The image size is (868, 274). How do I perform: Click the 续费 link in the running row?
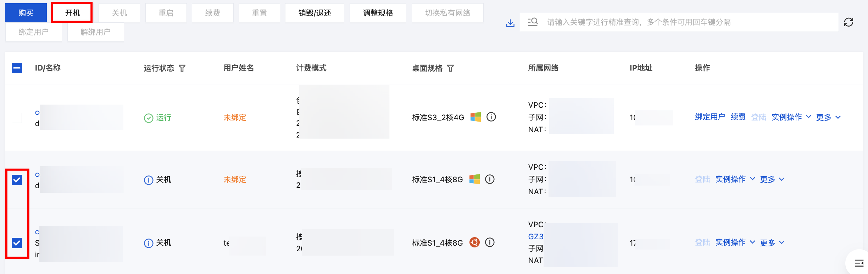click(738, 117)
